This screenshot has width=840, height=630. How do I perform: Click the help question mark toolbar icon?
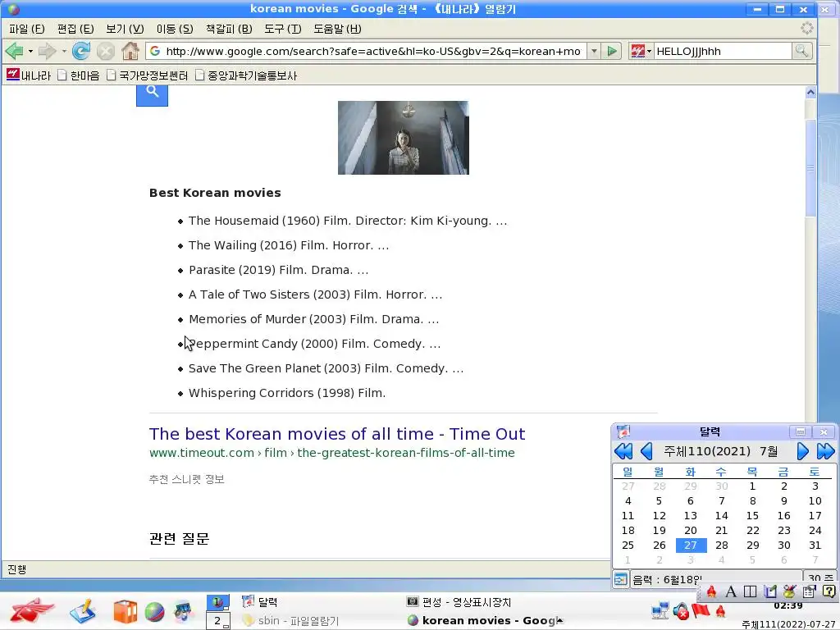point(829,591)
